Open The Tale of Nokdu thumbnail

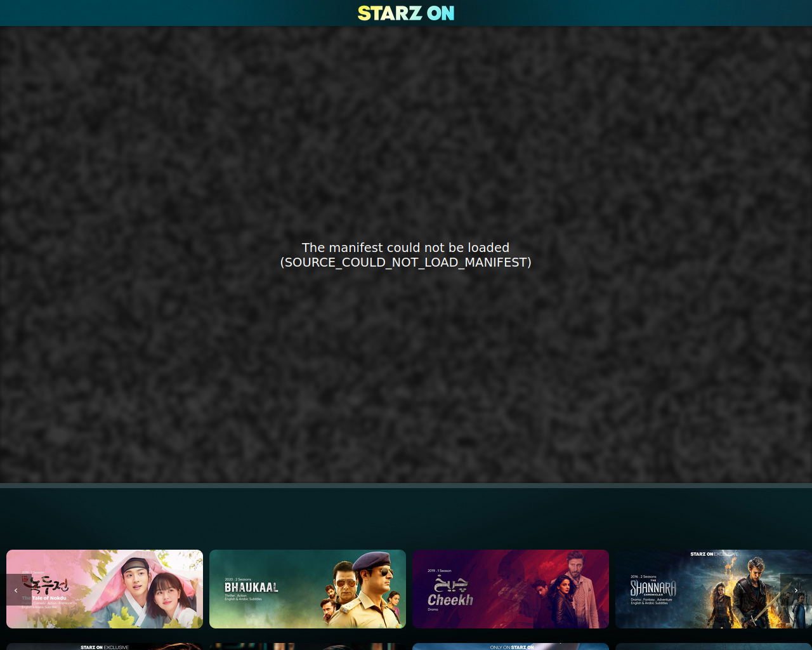105,589
